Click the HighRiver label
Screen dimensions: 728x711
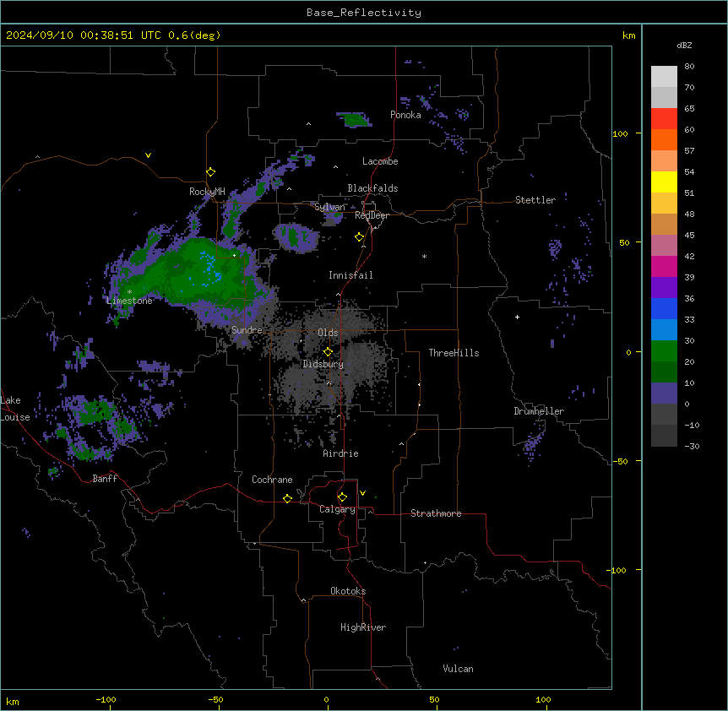tap(363, 627)
